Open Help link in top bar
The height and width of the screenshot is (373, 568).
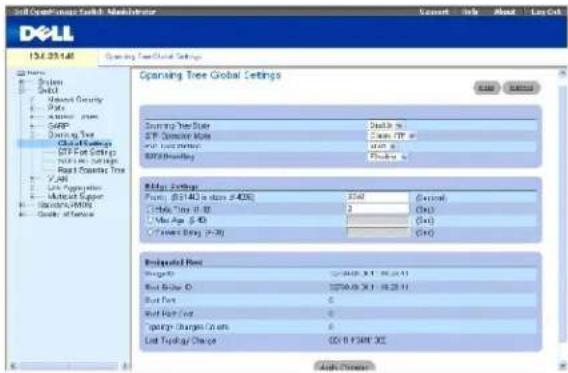pos(470,12)
